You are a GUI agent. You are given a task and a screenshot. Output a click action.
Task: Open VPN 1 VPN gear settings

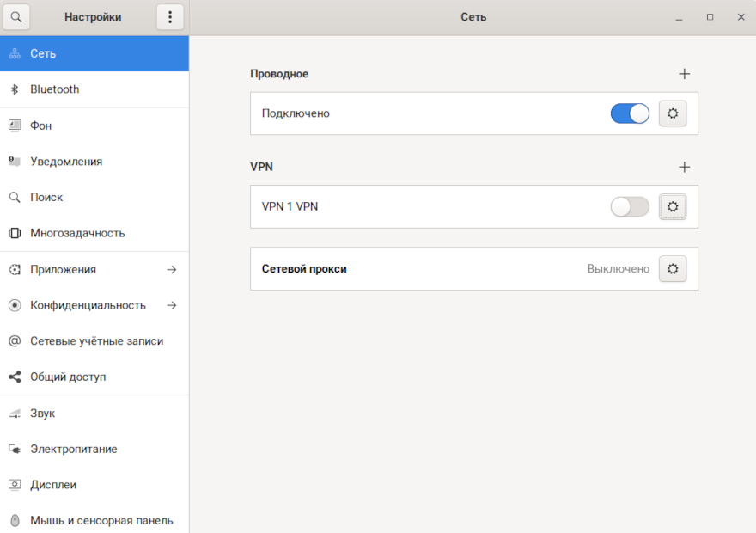point(673,206)
